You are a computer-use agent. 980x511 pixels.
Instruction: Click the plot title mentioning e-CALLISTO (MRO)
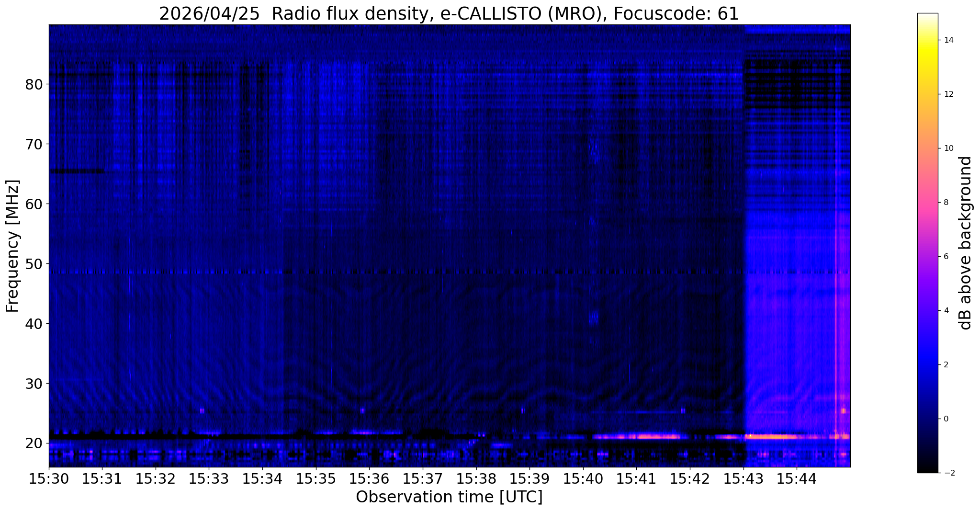click(x=449, y=14)
